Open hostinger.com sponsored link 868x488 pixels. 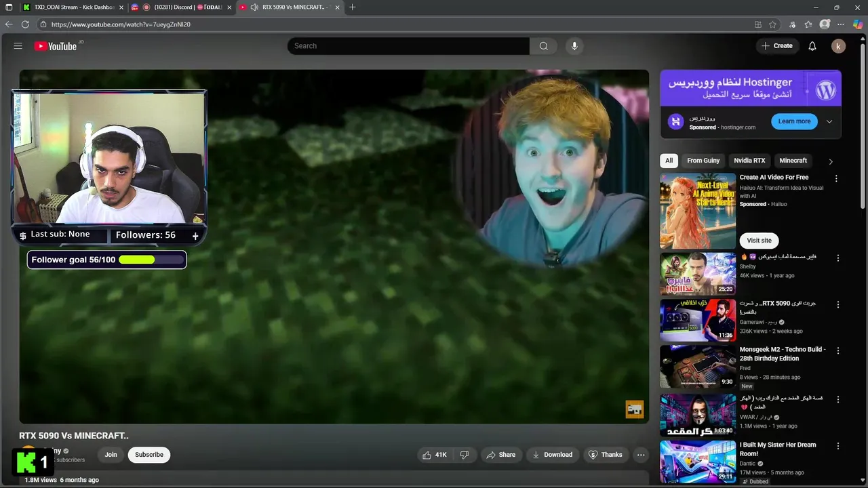click(738, 127)
